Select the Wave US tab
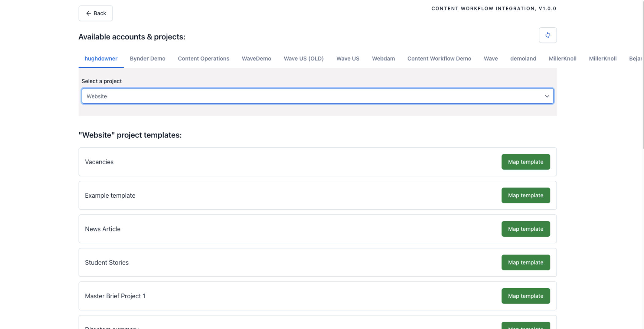 click(x=348, y=59)
